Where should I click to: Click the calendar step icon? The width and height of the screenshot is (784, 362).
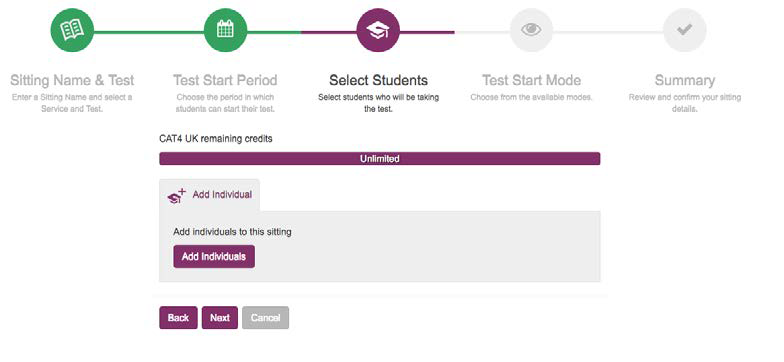pos(225,30)
